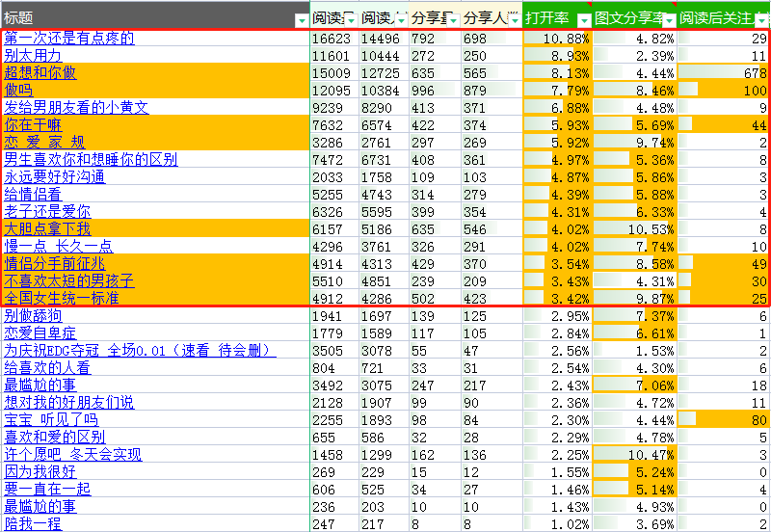Click the 许个愿吧 冬天会实现 link
Viewport: 771px width, 532px height.
coord(73,454)
